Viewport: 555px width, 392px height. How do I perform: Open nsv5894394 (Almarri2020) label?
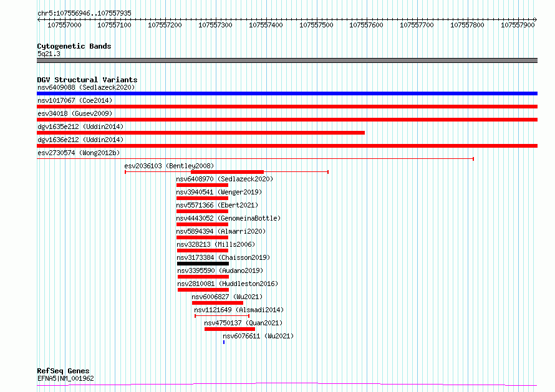click(x=221, y=231)
